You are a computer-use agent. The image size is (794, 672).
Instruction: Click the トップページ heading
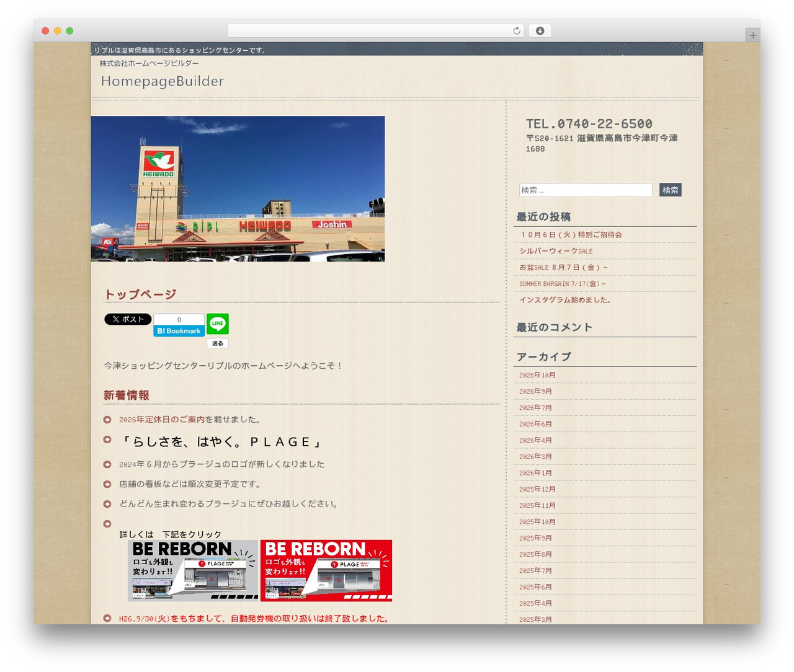point(140,294)
